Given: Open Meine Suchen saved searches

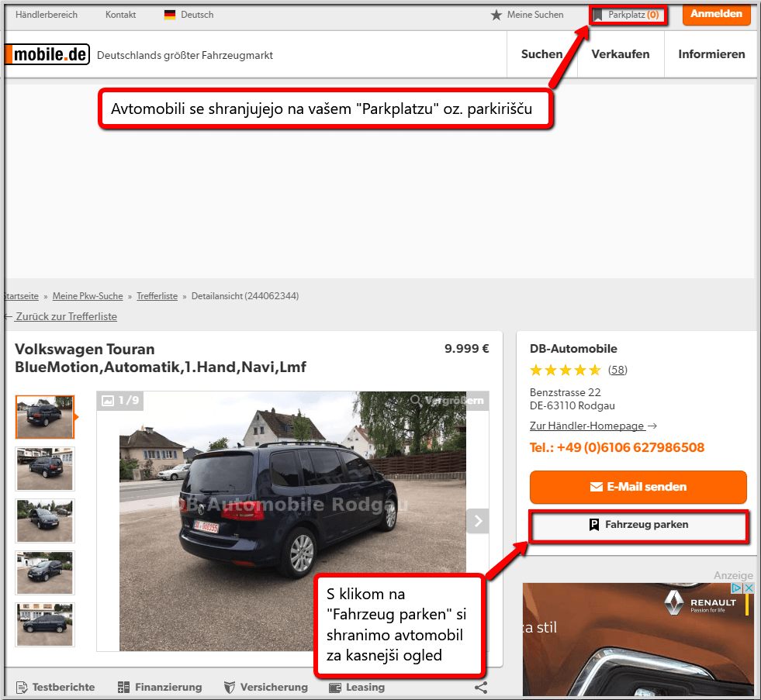Looking at the screenshot, I should click(534, 15).
